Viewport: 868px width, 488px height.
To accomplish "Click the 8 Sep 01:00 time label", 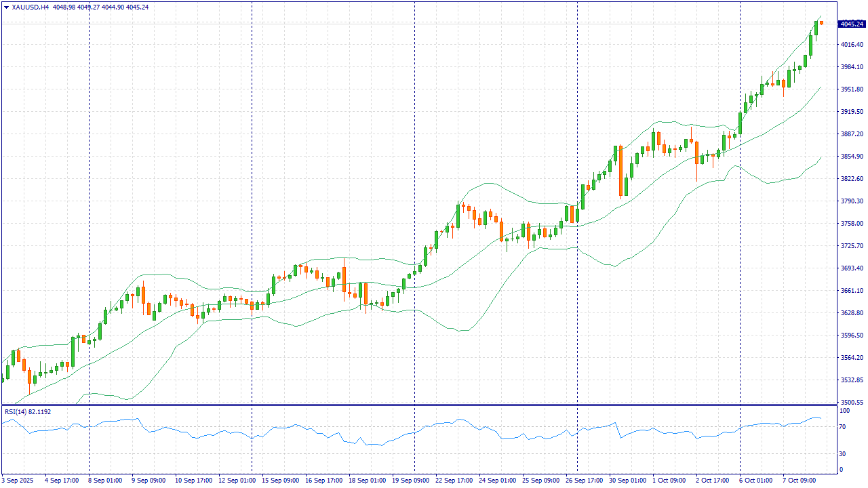I will tap(104, 481).
